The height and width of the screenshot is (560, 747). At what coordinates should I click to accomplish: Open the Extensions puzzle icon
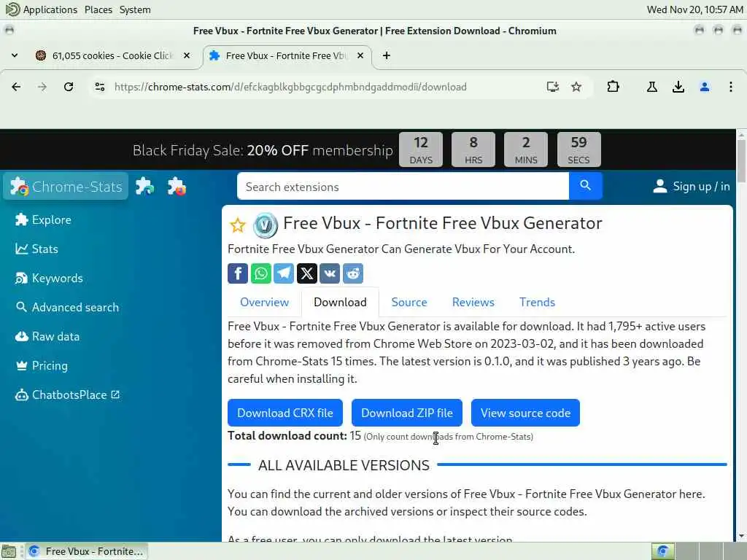click(613, 87)
